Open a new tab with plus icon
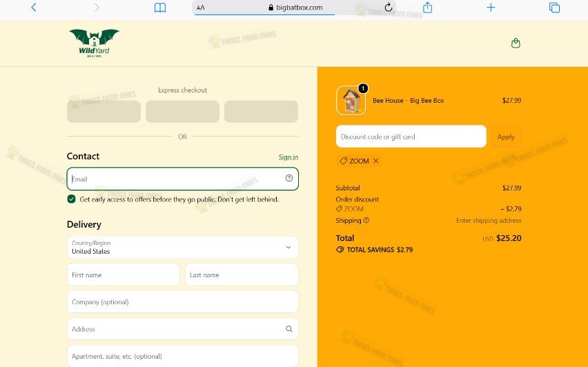This screenshot has width=588, height=367. pyautogui.click(x=491, y=8)
